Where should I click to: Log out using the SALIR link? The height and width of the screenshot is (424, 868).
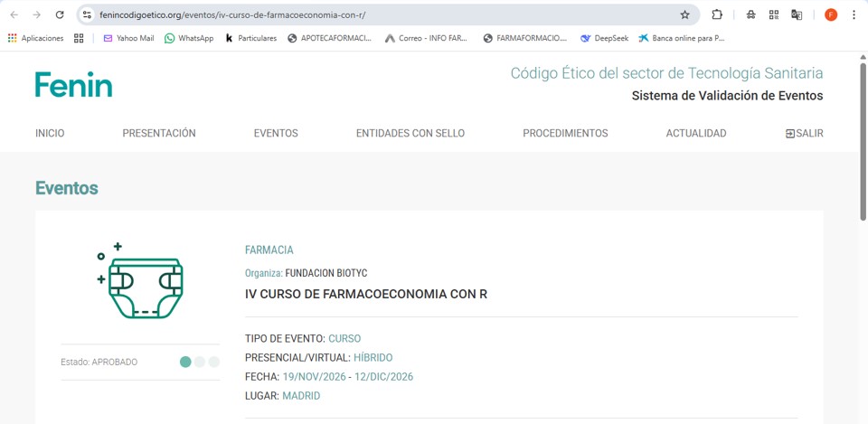pos(804,133)
